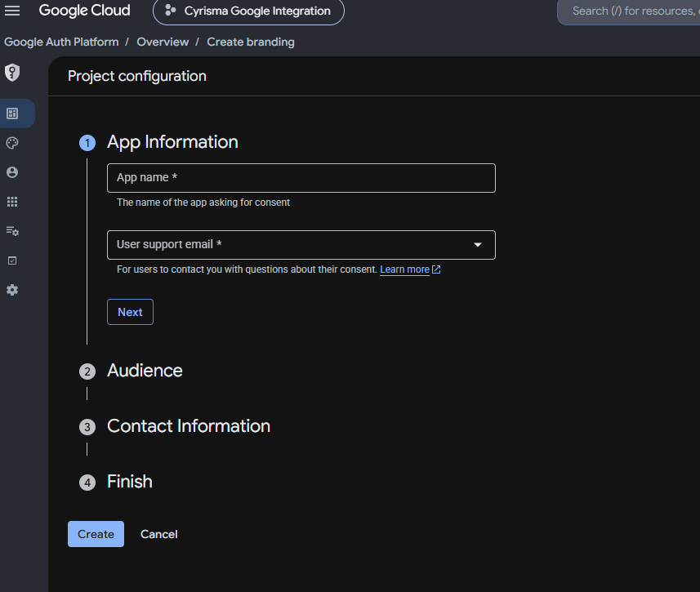This screenshot has height=592, width=700.
Task: Go to Google Auth Platform breadcrumb
Action: (x=61, y=42)
